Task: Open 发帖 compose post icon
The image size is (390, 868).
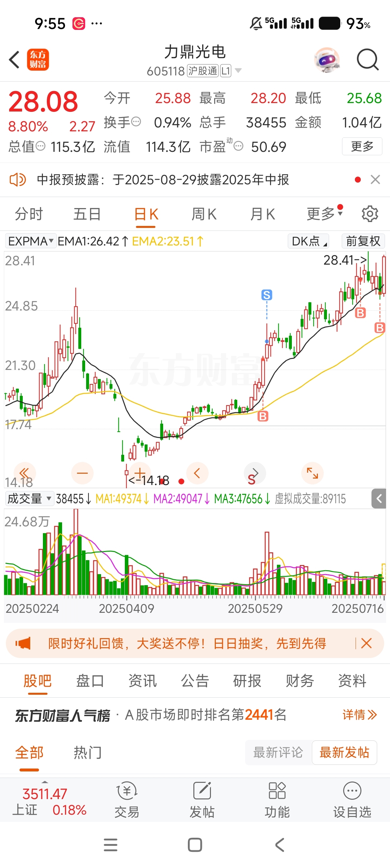Action: pos(202,800)
